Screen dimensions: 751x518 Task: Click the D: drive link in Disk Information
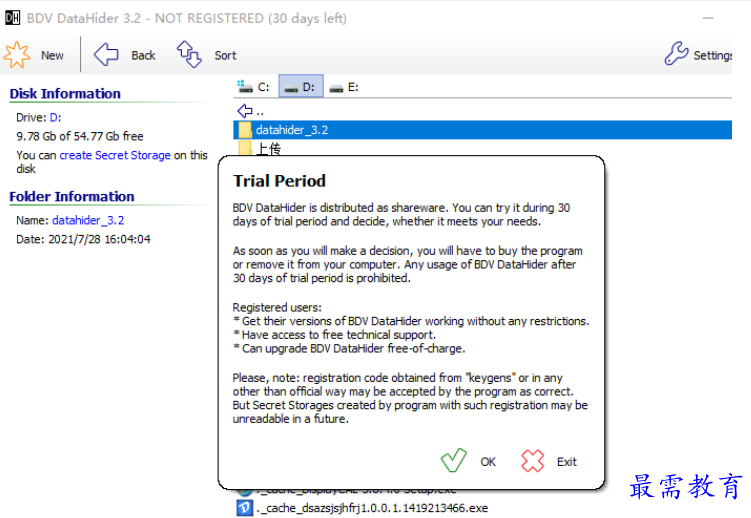tap(56, 117)
